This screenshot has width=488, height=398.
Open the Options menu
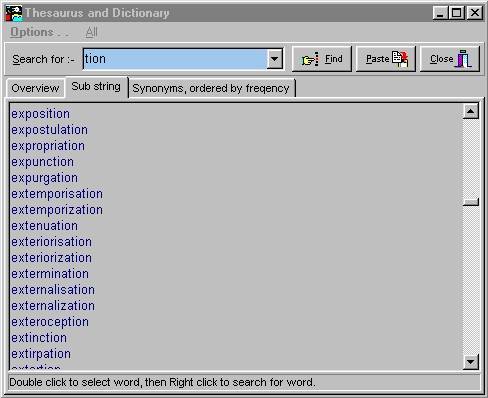[x=39, y=32]
